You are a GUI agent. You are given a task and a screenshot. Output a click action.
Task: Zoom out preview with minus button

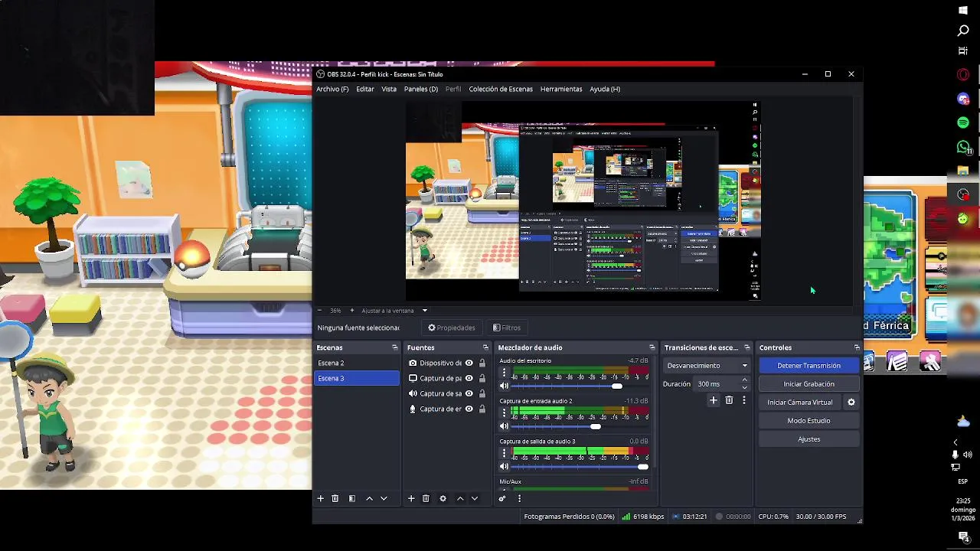click(x=320, y=311)
